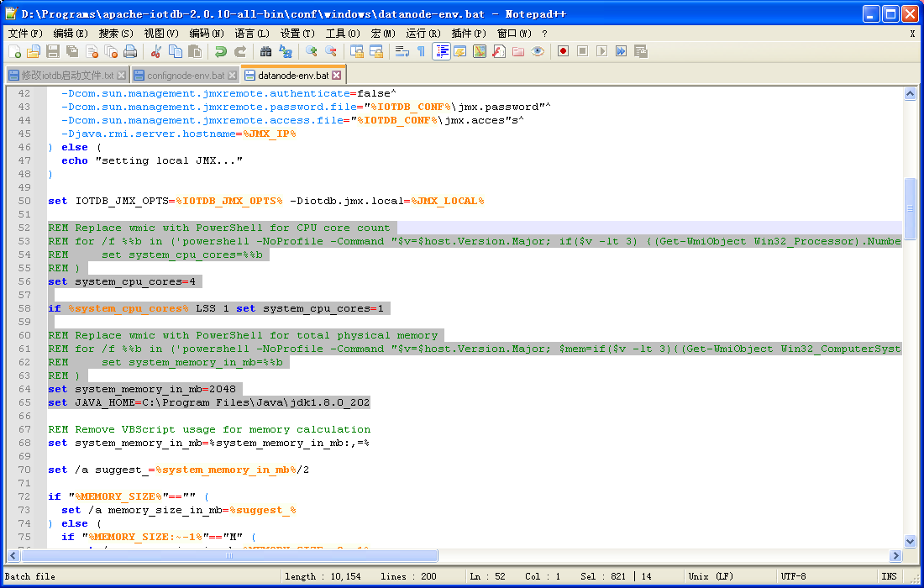The height and width of the screenshot is (588, 924).
Task: Open the 编码(N) menu
Action: (x=207, y=34)
